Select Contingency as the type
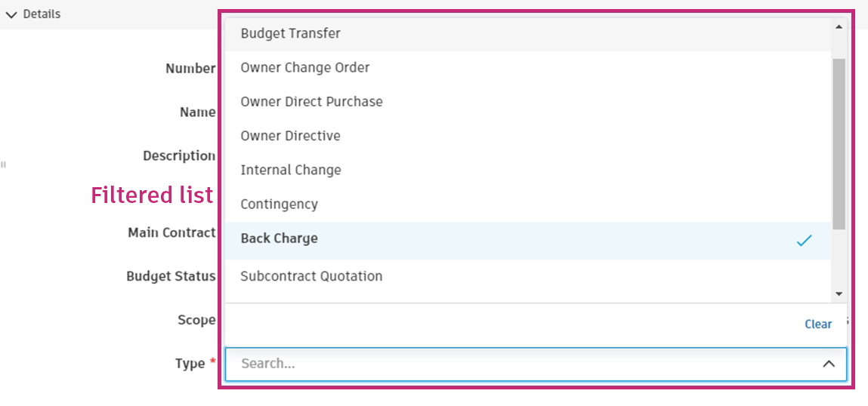The width and height of the screenshot is (868, 406). 279,204
